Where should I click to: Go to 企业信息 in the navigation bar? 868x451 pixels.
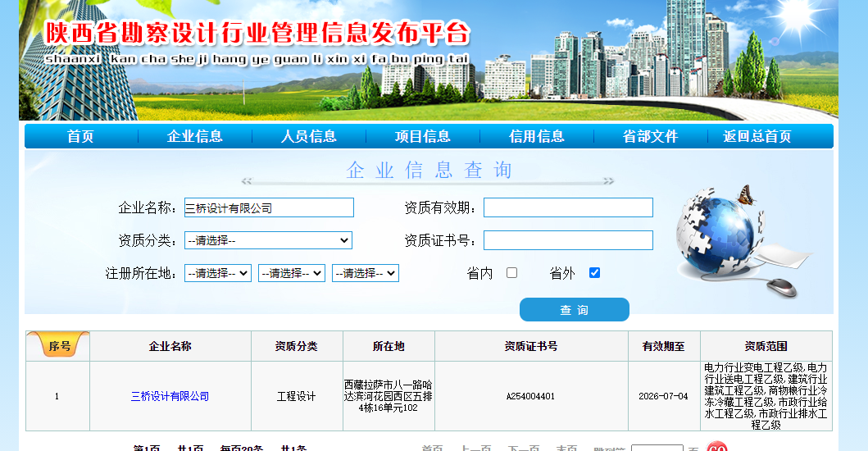tap(194, 136)
